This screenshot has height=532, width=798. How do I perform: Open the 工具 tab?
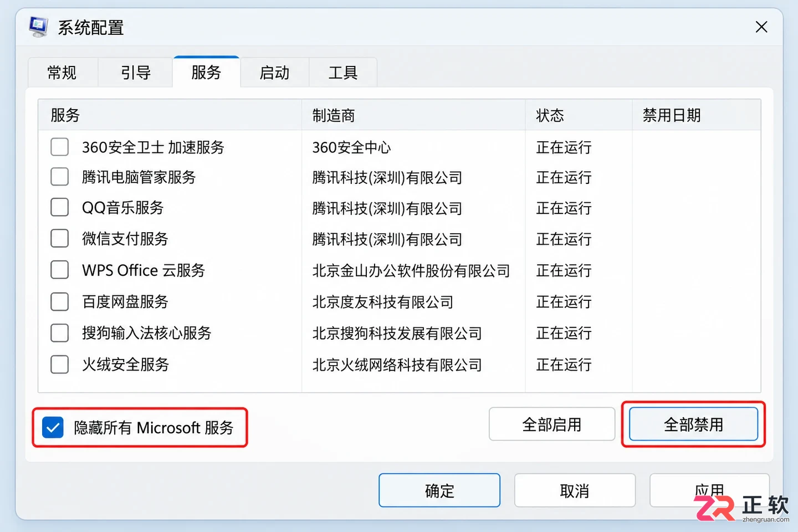pyautogui.click(x=343, y=72)
